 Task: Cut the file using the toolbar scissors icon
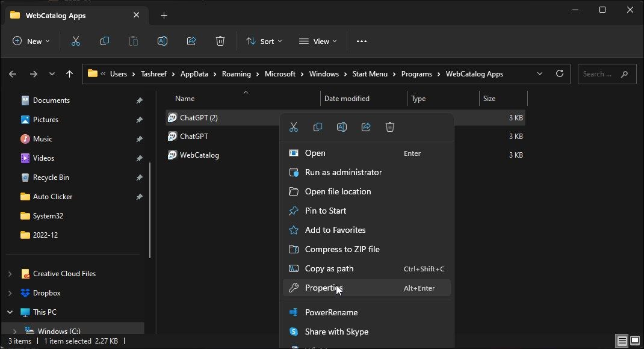[75, 41]
